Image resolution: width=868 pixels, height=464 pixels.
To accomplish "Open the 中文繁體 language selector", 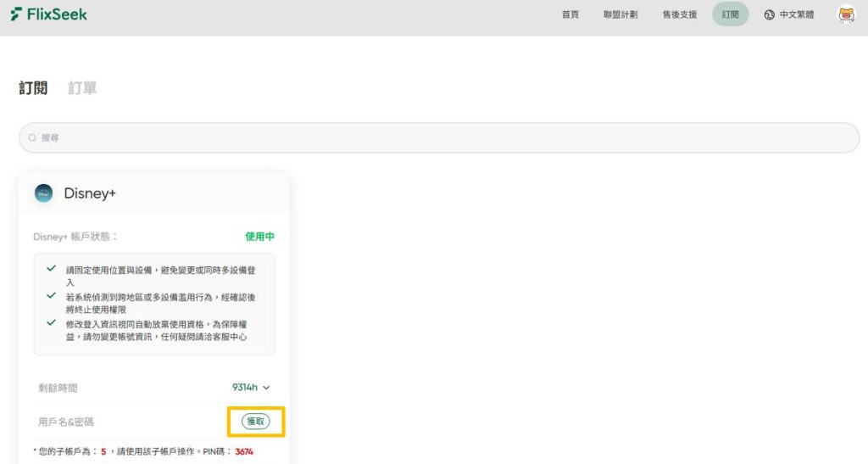I will click(x=796, y=14).
